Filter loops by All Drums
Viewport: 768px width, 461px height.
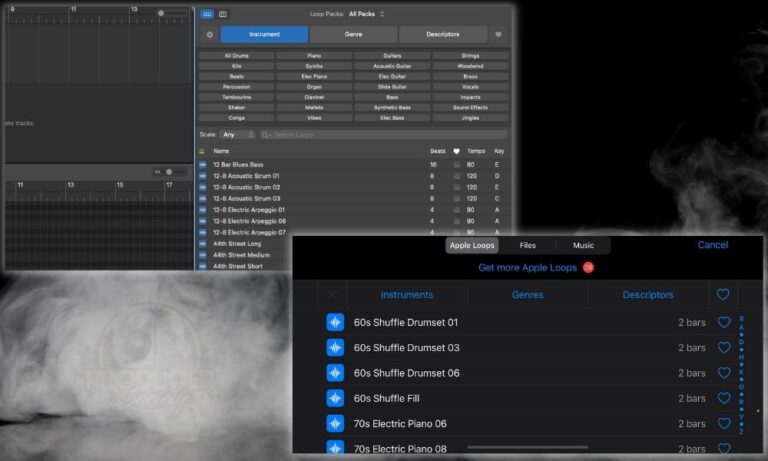(x=237, y=56)
